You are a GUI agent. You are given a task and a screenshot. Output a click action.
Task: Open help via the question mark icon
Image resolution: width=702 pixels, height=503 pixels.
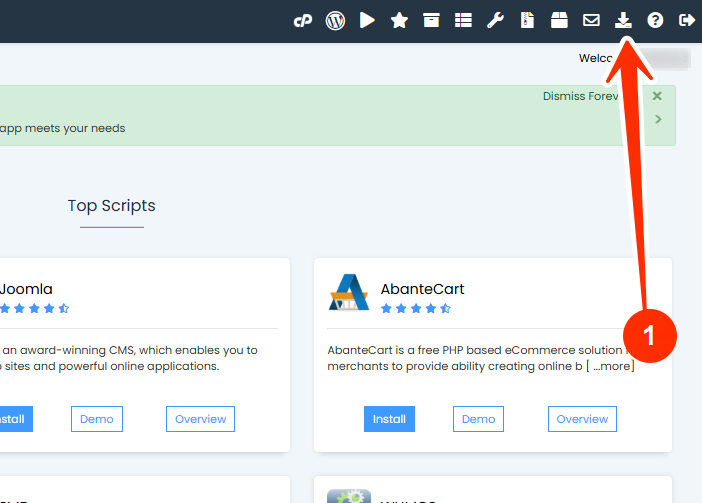[655, 20]
